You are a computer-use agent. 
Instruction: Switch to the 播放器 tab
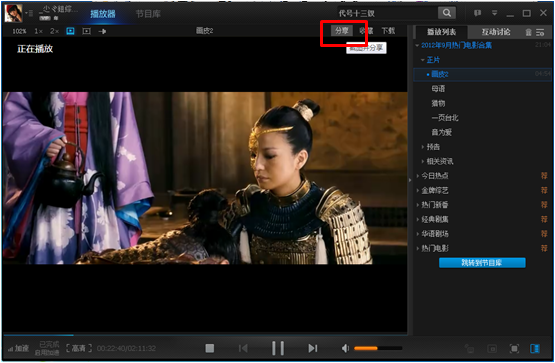tap(103, 13)
